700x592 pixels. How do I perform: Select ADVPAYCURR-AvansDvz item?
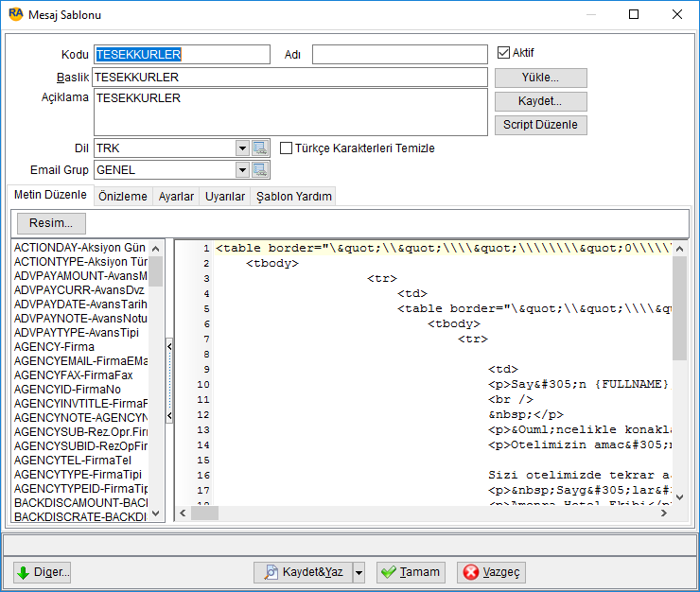click(80, 290)
